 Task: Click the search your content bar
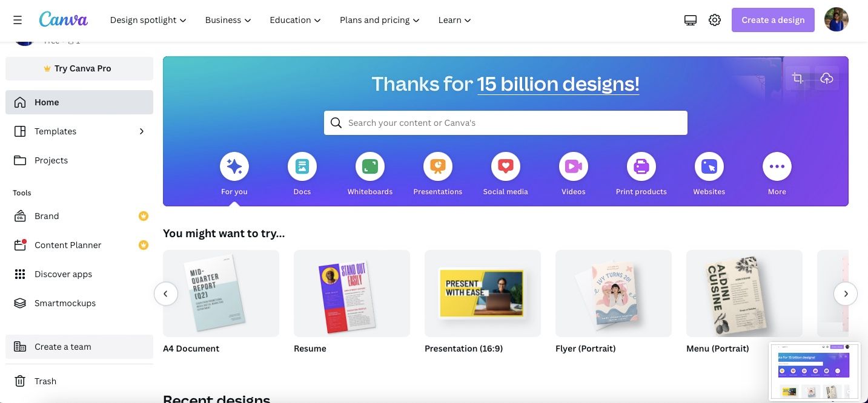point(505,122)
